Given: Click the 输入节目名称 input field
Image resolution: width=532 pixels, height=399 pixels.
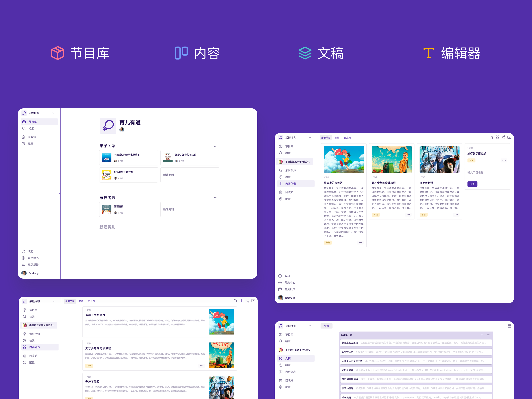Looking at the screenshot, I should point(475,172).
